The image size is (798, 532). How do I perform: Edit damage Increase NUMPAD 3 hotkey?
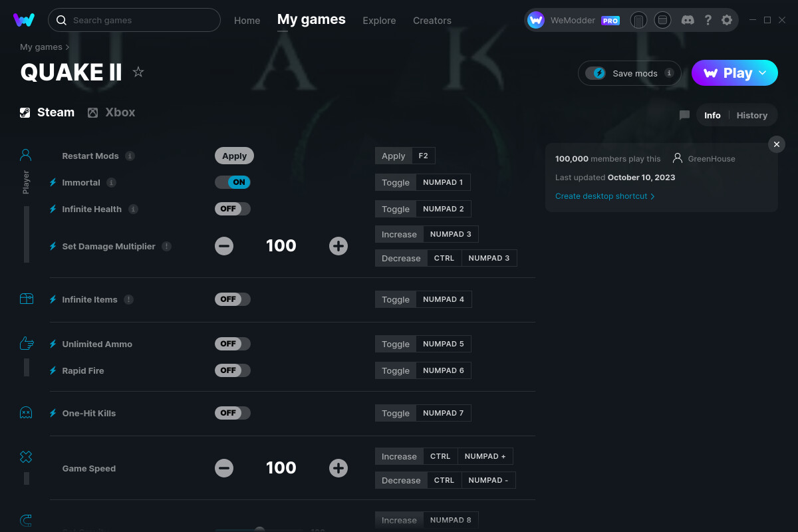(451, 234)
